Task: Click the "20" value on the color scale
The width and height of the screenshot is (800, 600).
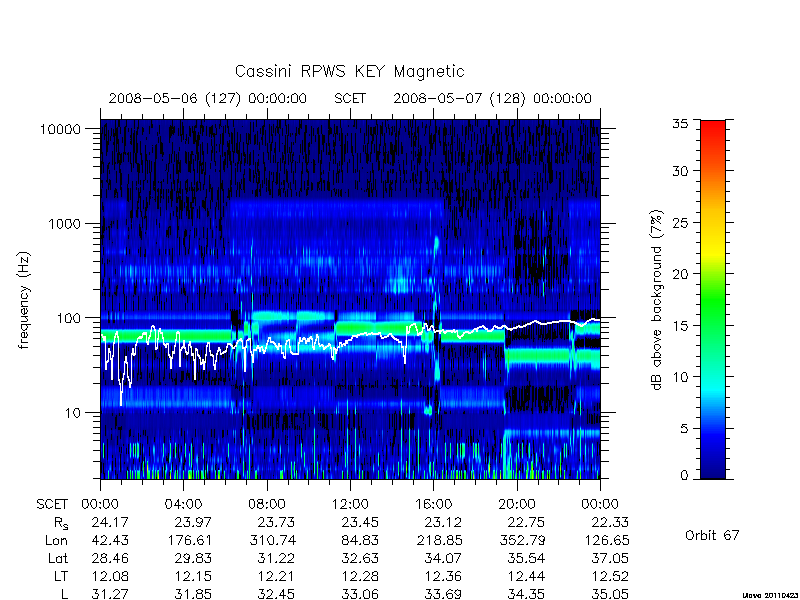Action: coord(680,274)
